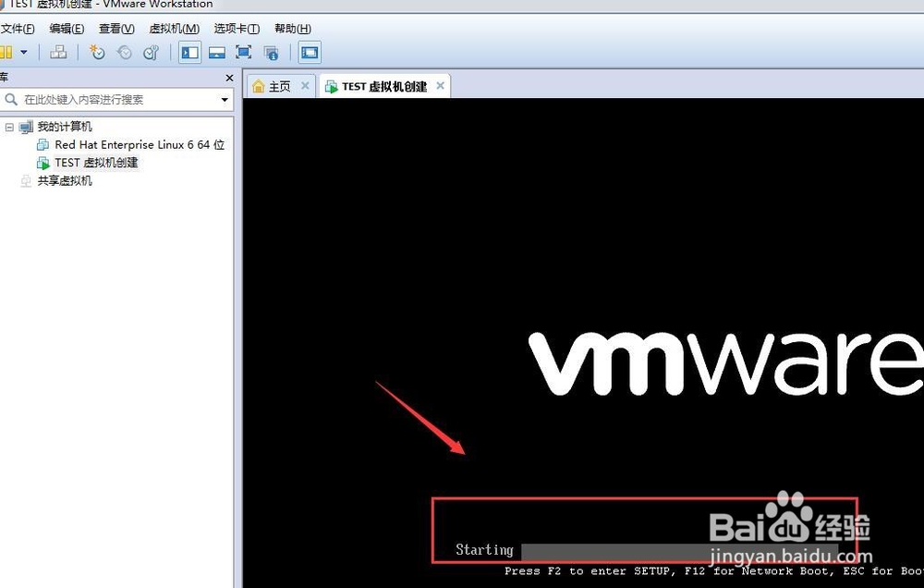Image resolution: width=924 pixels, height=588 pixels.
Task: Open the search box dropdown arrow
Action: point(225,100)
